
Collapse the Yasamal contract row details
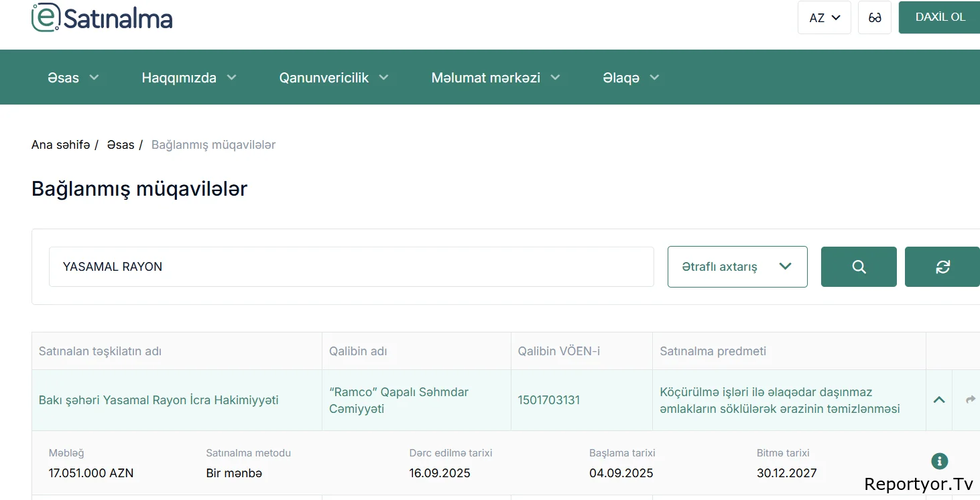coord(939,399)
